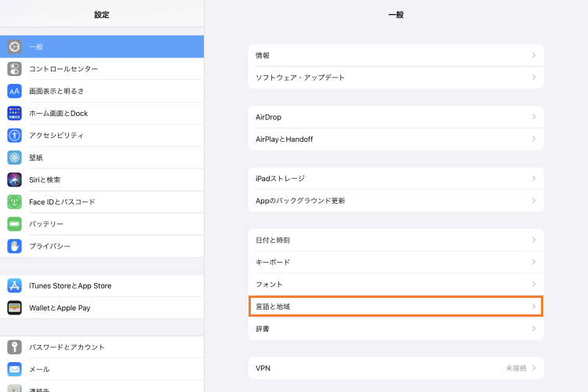Screen dimensions: 588x392
Task: Open iPadストレージ chevron arrow
Action: [534, 178]
